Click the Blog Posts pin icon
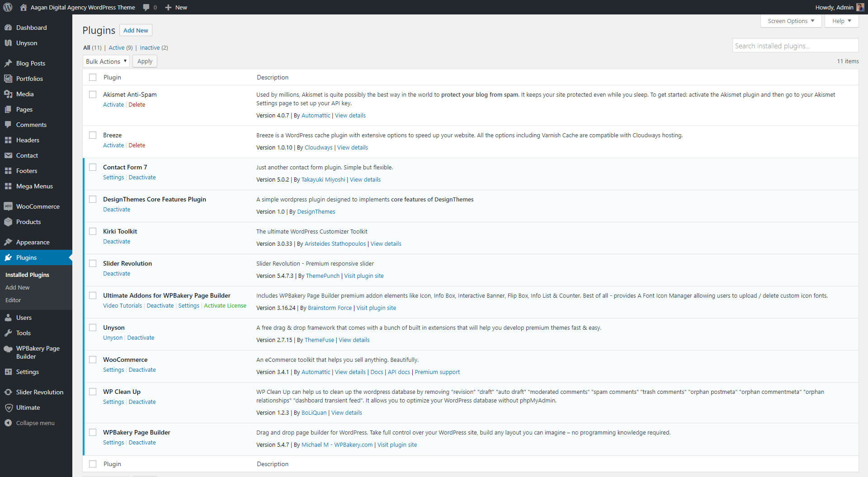The image size is (868, 477). click(x=8, y=63)
